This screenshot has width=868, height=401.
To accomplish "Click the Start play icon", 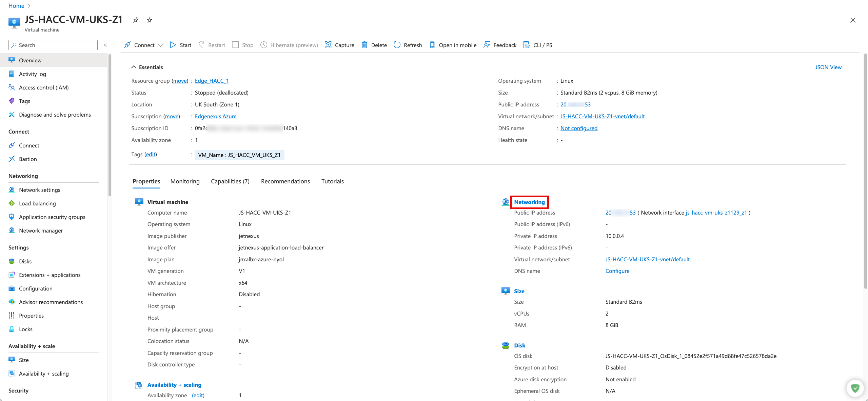I will [173, 45].
